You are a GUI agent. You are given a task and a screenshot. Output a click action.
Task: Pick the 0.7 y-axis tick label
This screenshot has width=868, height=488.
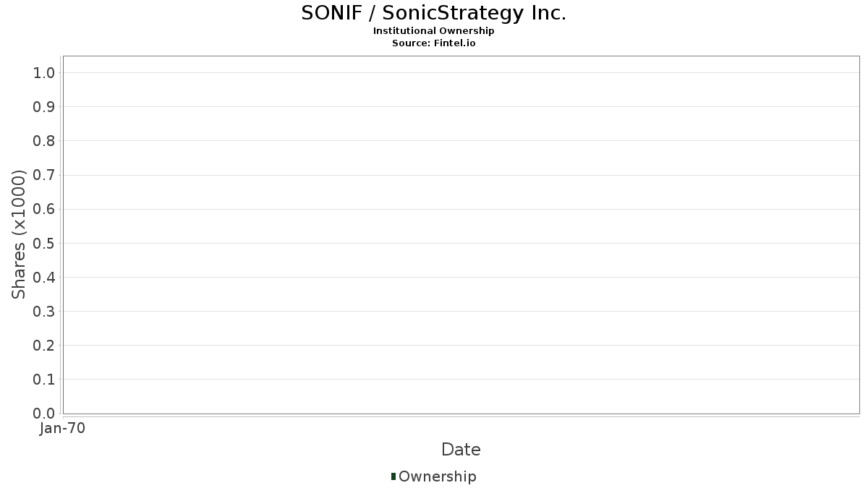click(44, 175)
